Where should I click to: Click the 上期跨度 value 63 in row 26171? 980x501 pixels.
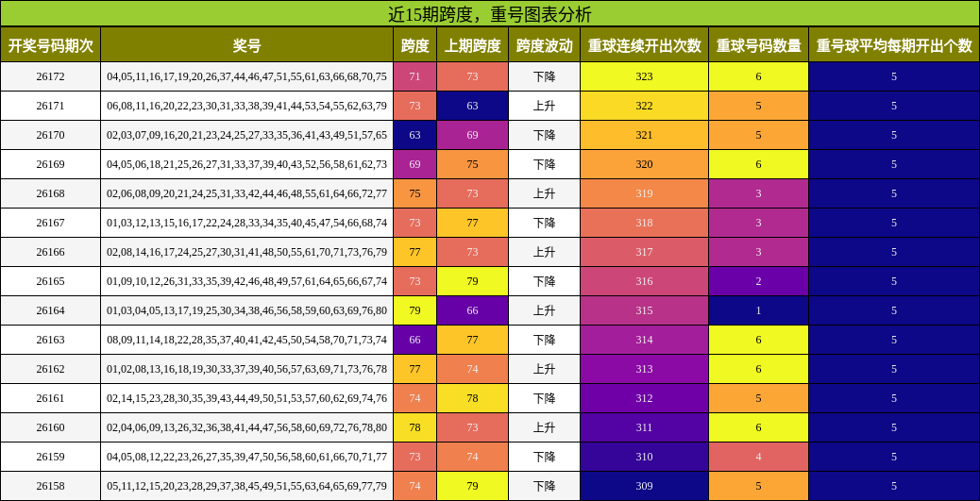472,107
